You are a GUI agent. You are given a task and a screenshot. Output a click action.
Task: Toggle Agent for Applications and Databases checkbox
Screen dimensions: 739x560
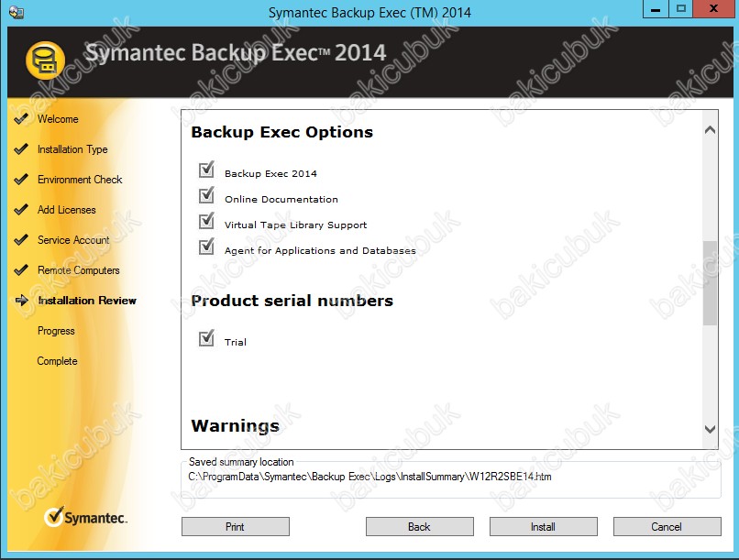coord(206,247)
